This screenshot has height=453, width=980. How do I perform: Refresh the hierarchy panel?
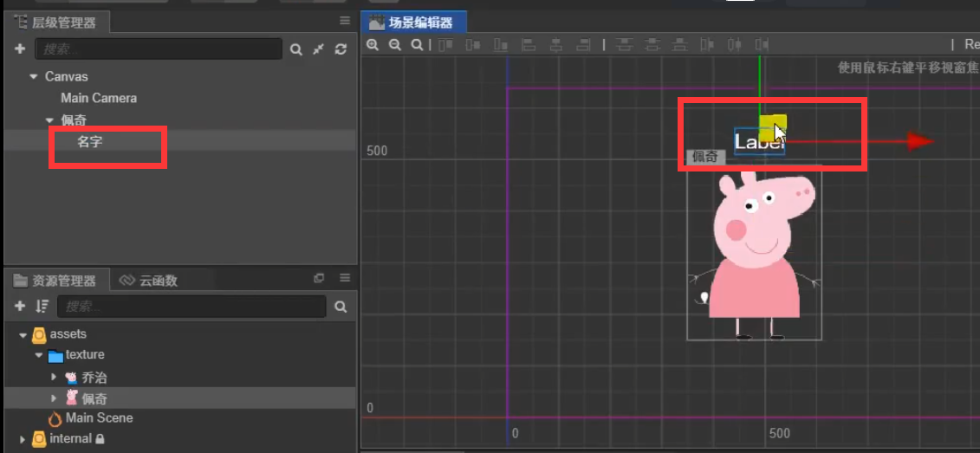[341, 49]
